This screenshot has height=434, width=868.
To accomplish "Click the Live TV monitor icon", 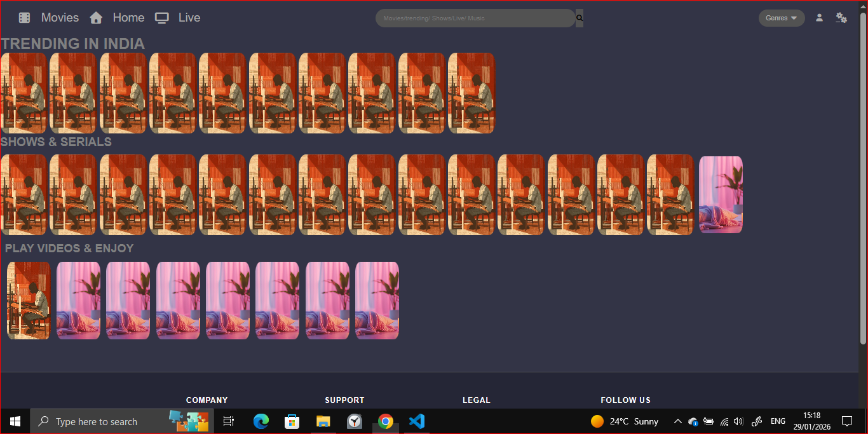I will point(162,18).
